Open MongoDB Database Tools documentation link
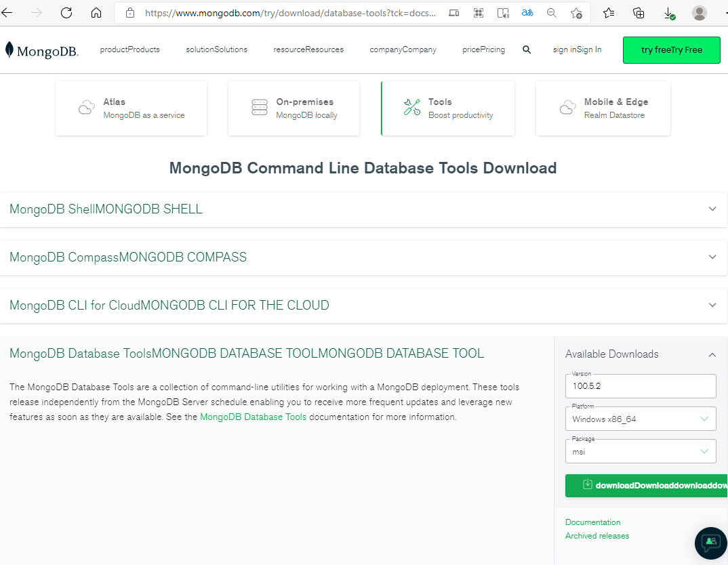The width and height of the screenshot is (728, 565). (x=253, y=417)
